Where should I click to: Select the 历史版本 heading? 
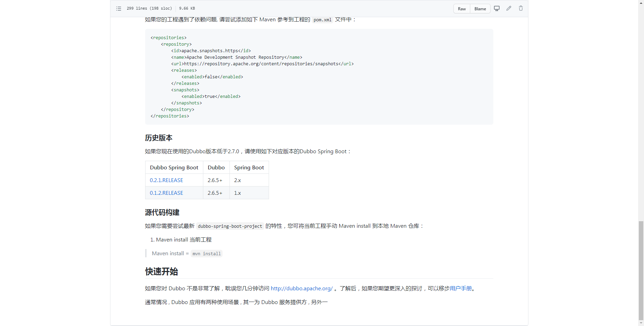159,138
